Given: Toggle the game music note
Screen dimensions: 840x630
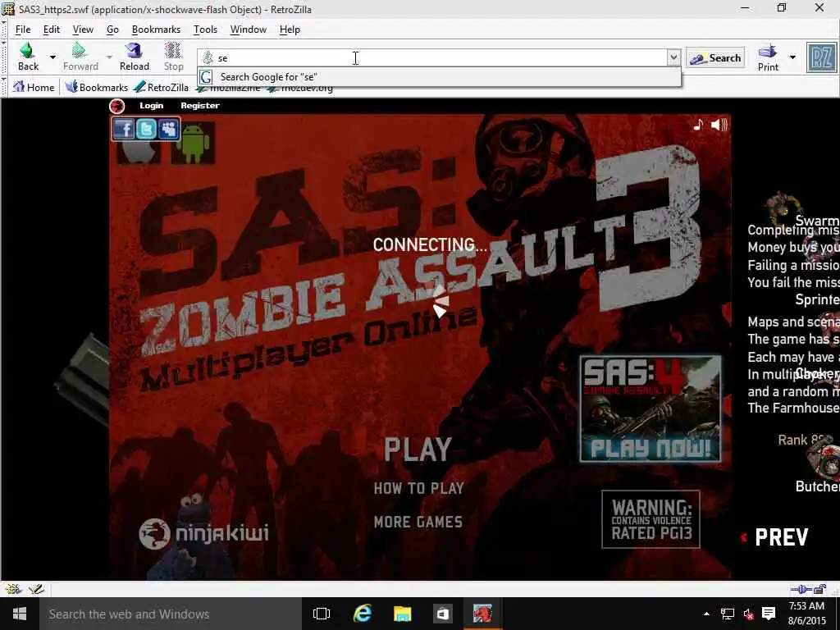Looking at the screenshot, I should tap(698, 125).
